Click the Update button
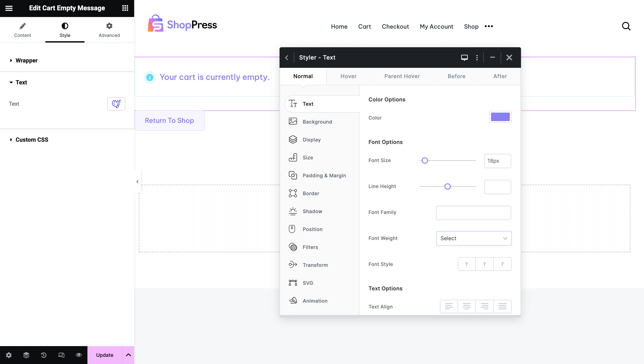Screen dimensions: 644x364 pyautogui.click(x=104, y=355)
